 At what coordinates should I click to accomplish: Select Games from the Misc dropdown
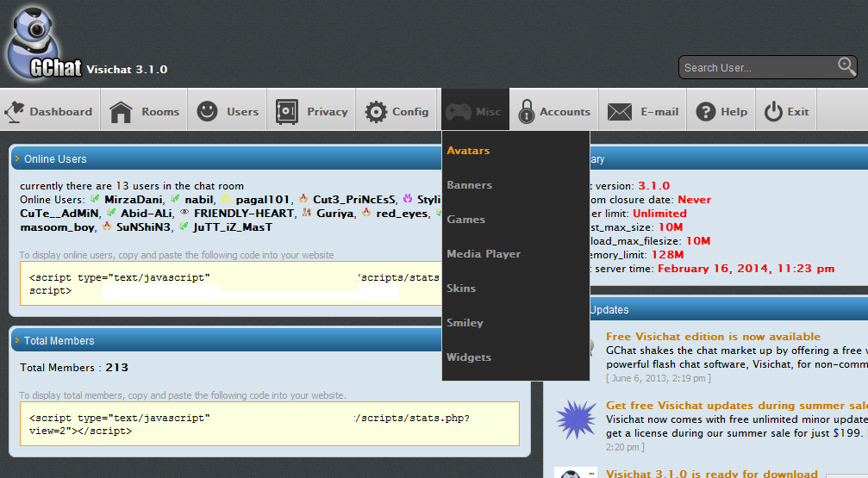[x=465, y=219]
